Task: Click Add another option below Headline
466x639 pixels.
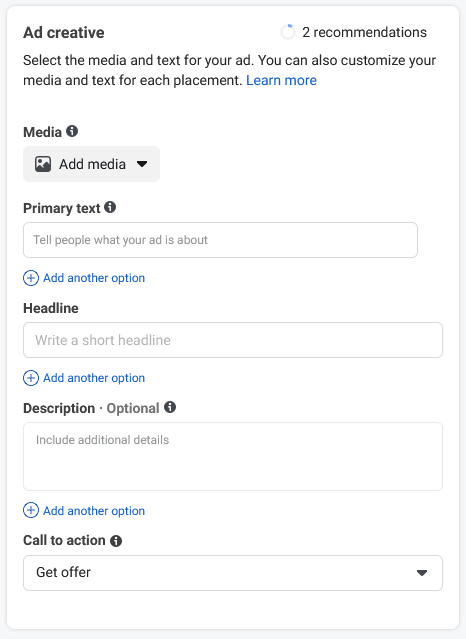Action: click(94, 378)
